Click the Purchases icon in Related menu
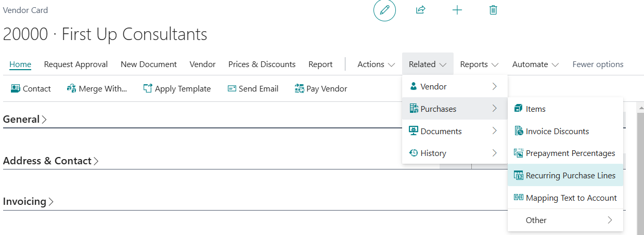Viewport: 644px width, 235px height. [414, 109]
